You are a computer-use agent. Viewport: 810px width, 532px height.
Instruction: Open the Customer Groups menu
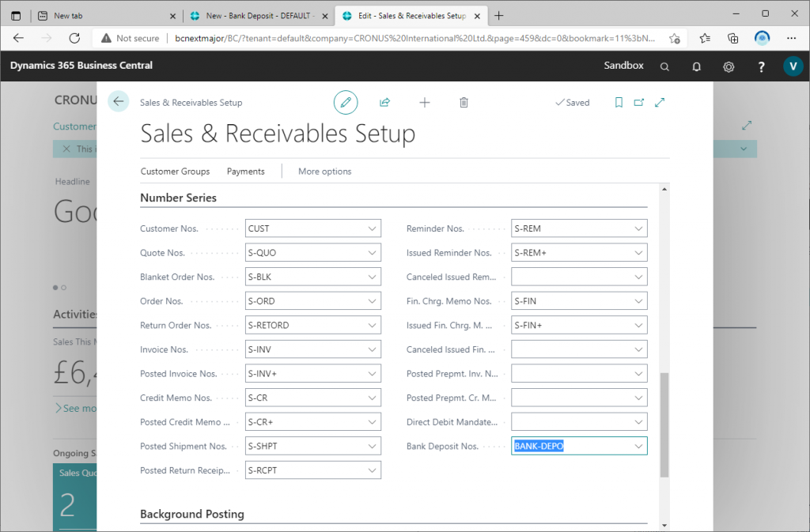tap(175, 172)
